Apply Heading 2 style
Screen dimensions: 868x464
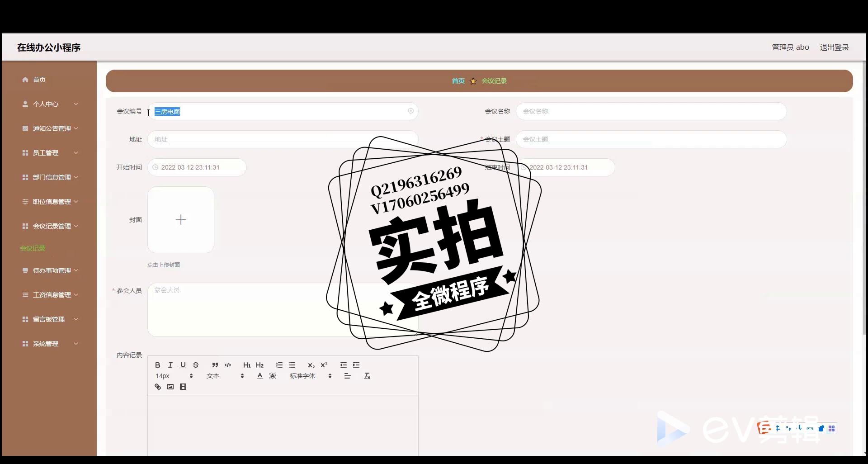click(259, 365)
